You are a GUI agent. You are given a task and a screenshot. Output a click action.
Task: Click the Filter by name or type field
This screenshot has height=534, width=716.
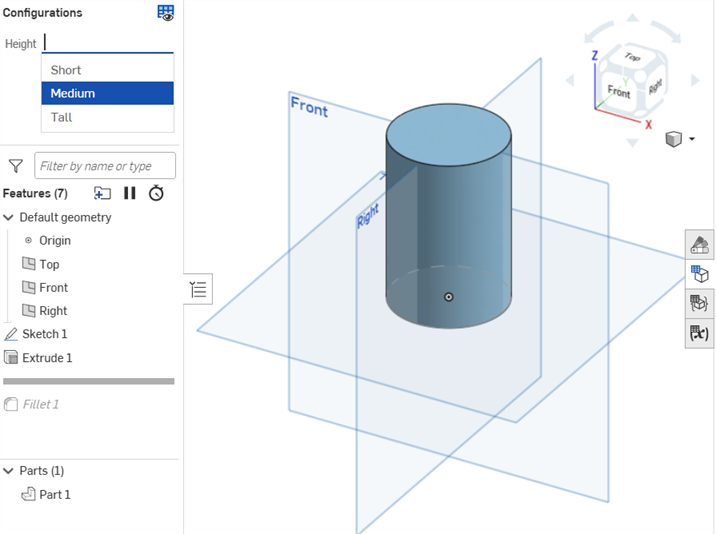(x=105, y=166)
